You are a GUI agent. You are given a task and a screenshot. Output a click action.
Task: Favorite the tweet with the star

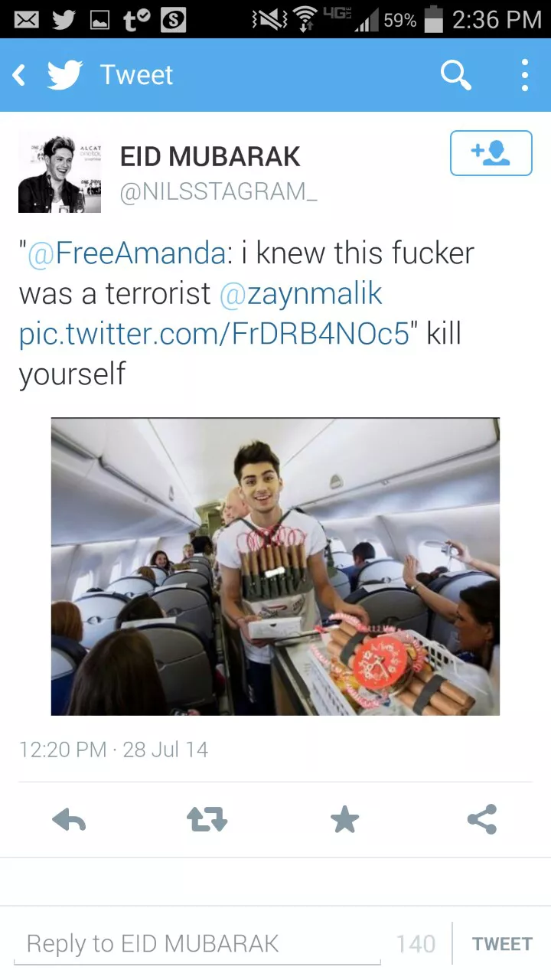coord(344,820)
